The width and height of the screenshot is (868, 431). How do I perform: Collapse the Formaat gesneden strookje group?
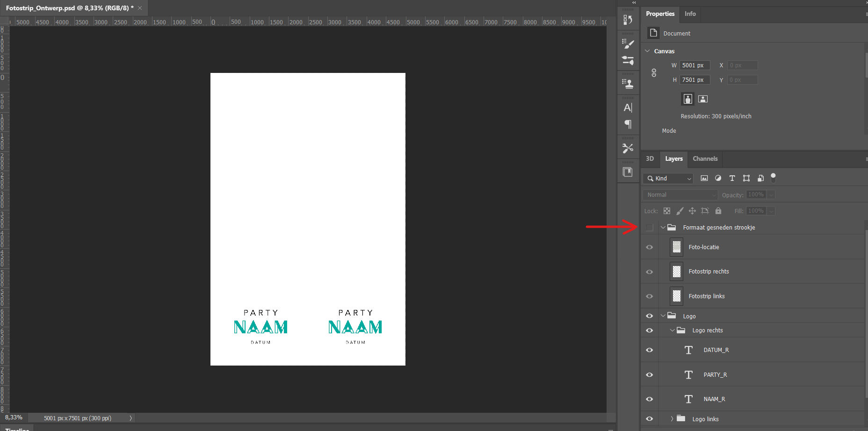pos(663,228)
